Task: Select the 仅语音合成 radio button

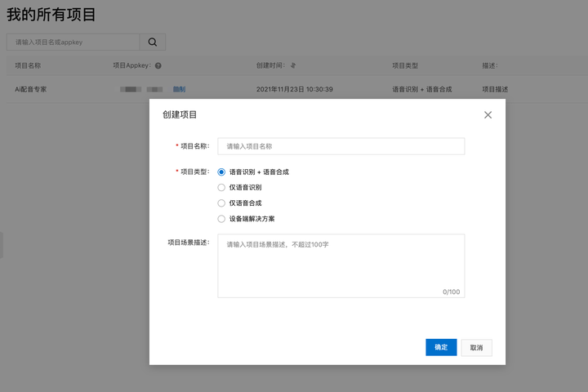Action: click(x=221, y=203)
